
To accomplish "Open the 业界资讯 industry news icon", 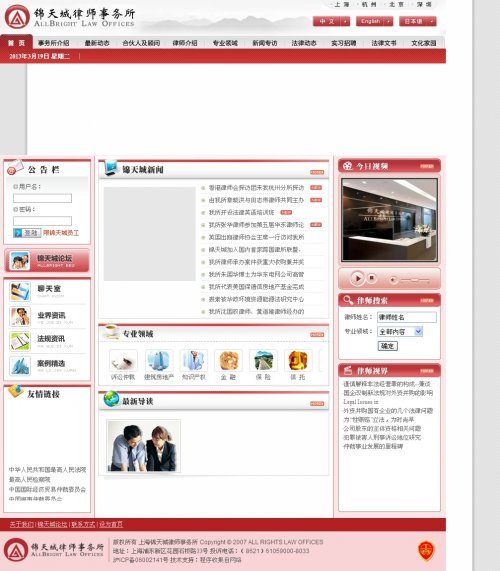I will (x=20, y=316).
